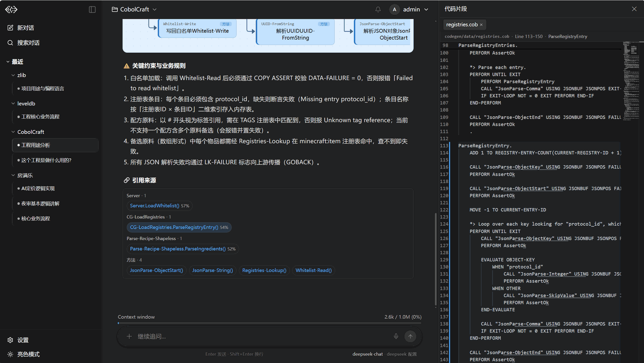
Task: Activate the microphone voice input
Action: 396,336
